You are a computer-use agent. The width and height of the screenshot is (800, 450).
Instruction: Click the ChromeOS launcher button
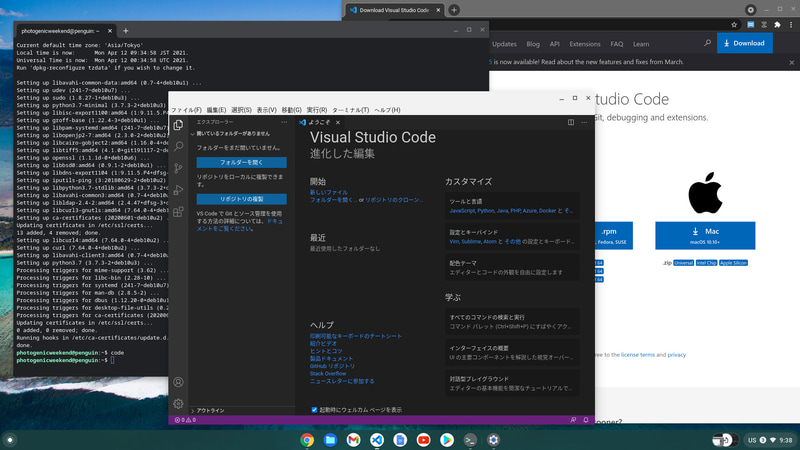click(x=10, y=440)
